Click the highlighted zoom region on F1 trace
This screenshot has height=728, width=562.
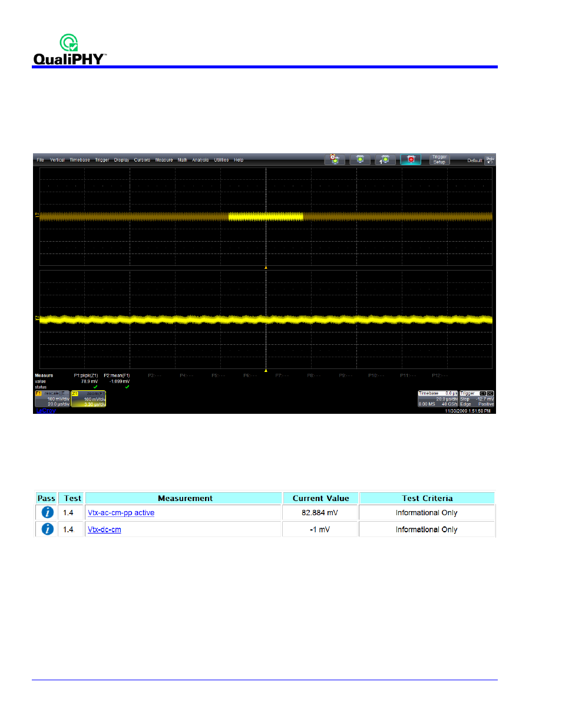point(266,217)
